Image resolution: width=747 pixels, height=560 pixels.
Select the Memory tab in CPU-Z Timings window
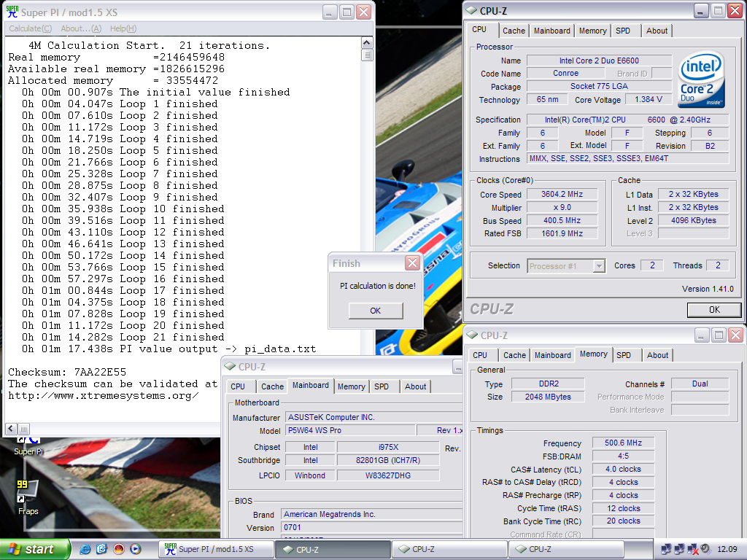click(594, 354)
